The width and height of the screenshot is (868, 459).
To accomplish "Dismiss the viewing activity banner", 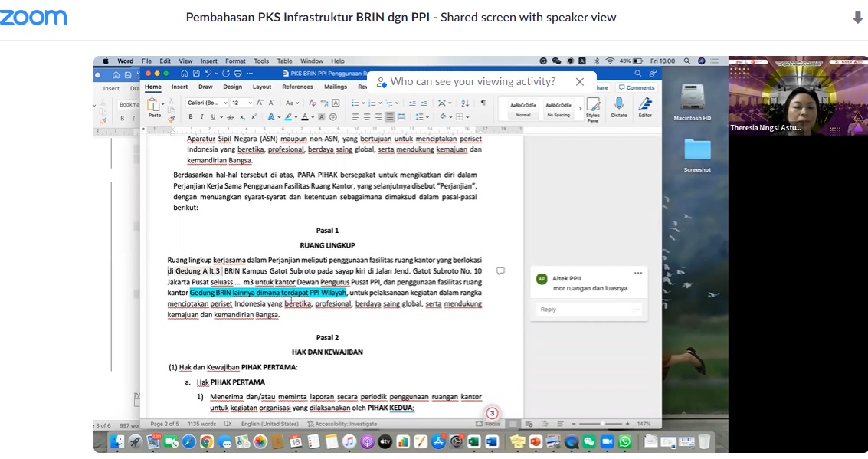I will click(x=580, y=82).
